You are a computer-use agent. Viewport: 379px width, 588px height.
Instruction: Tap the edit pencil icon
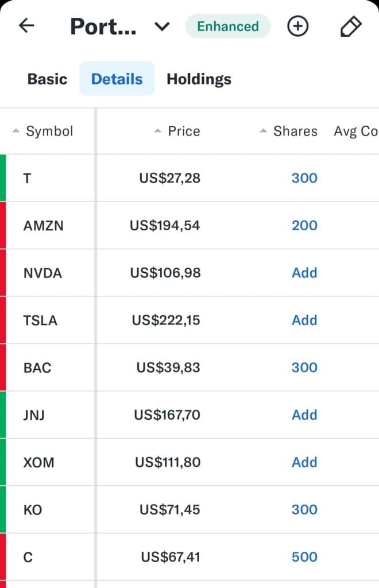click(x=351, y=26)
